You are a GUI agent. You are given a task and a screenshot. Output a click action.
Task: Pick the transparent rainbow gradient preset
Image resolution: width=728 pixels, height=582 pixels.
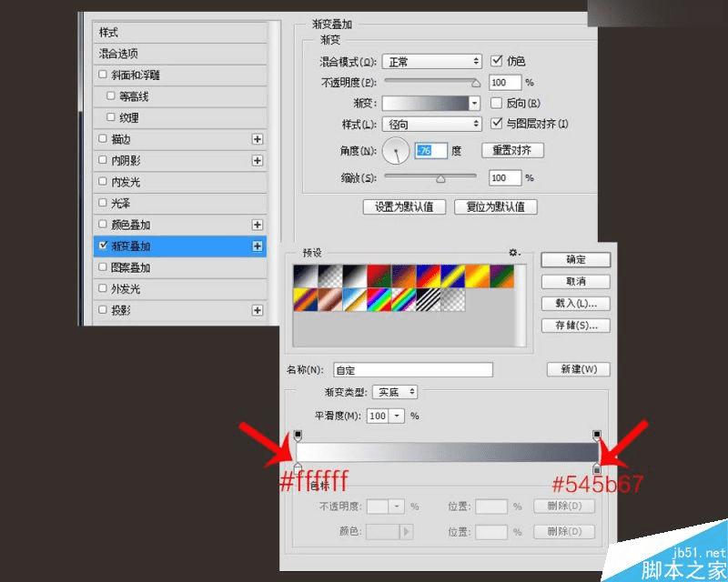click(x=403, y=299)
